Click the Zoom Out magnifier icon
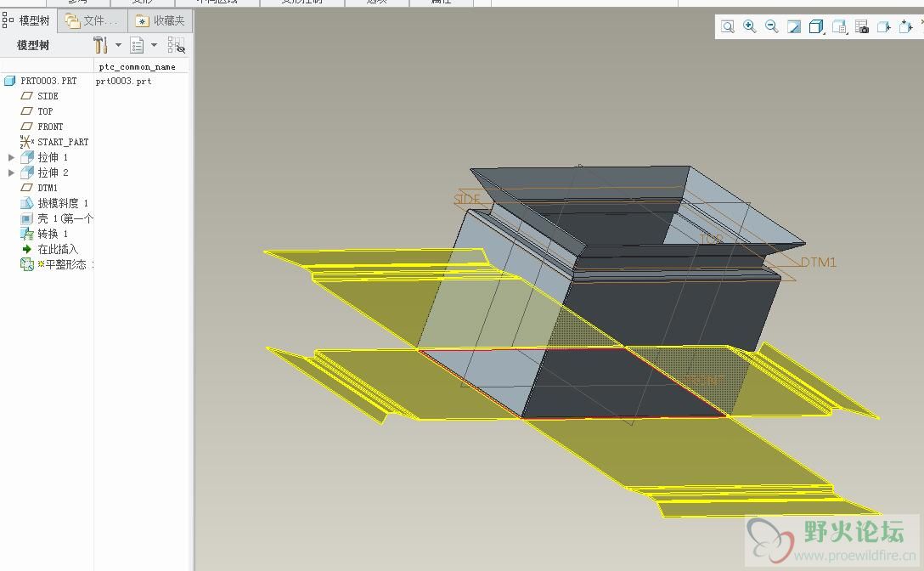This screenshot has width=924, height=571. pyautogui.click(x=771, y=26)
